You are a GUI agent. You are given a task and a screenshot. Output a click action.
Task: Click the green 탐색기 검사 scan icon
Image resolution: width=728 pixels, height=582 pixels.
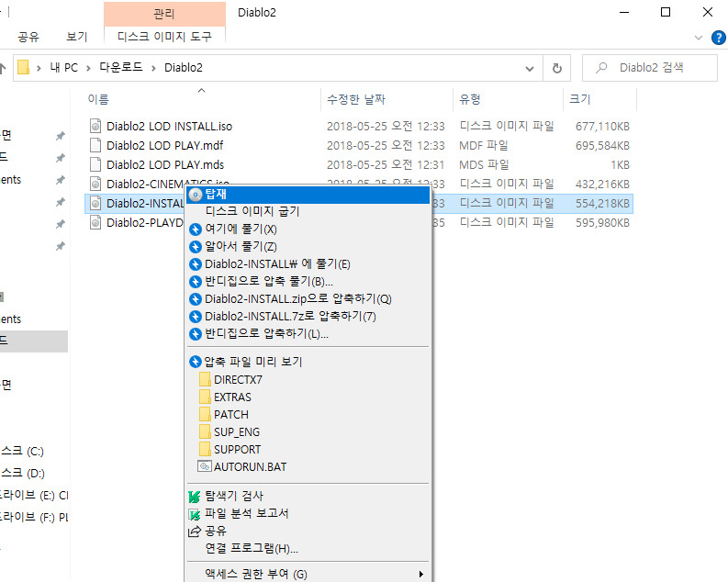click(x=195, y=497)
